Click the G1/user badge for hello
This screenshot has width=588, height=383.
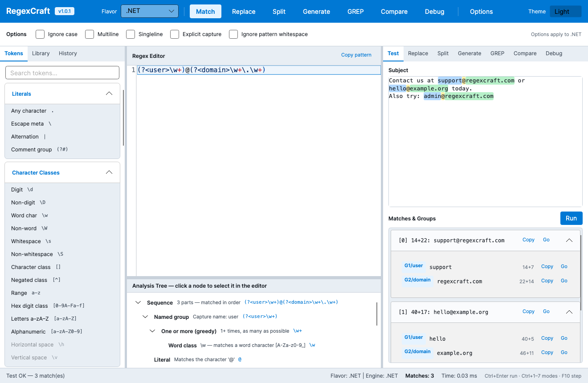click(413, 338)
